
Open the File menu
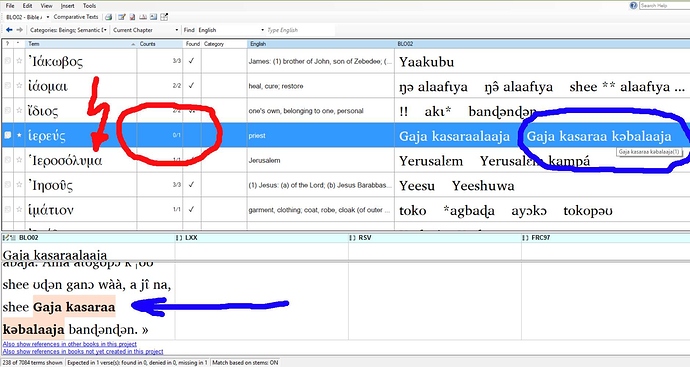[x=10, y=6]
